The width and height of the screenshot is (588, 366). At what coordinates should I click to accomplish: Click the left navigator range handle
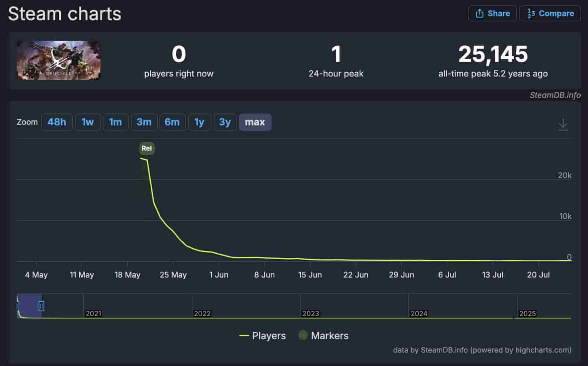(17, 306)
